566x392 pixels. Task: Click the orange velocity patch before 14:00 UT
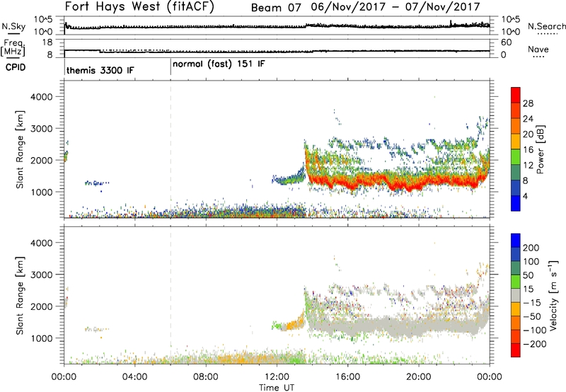click(x=296, y=323)
